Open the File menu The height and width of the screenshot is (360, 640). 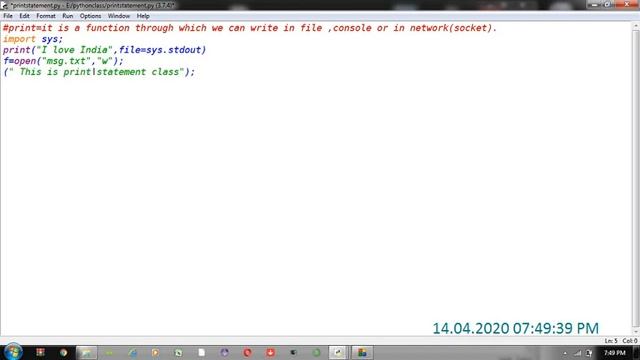[8, 16]
